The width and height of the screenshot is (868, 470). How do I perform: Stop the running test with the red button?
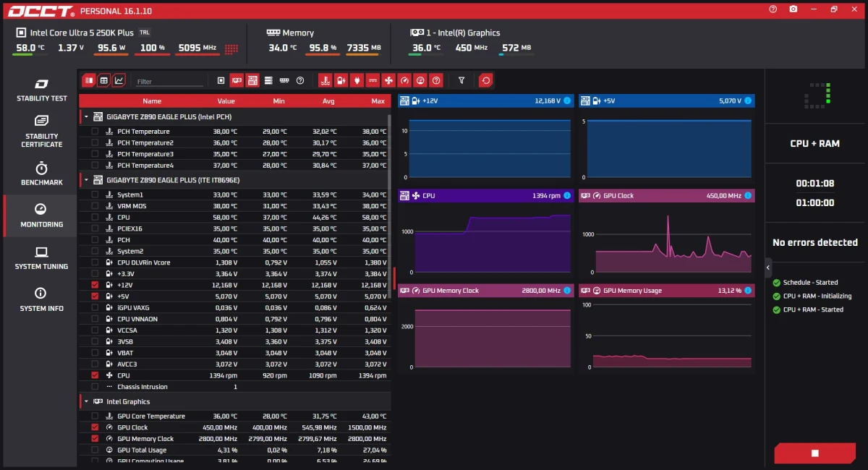click(x=814, y=453)
